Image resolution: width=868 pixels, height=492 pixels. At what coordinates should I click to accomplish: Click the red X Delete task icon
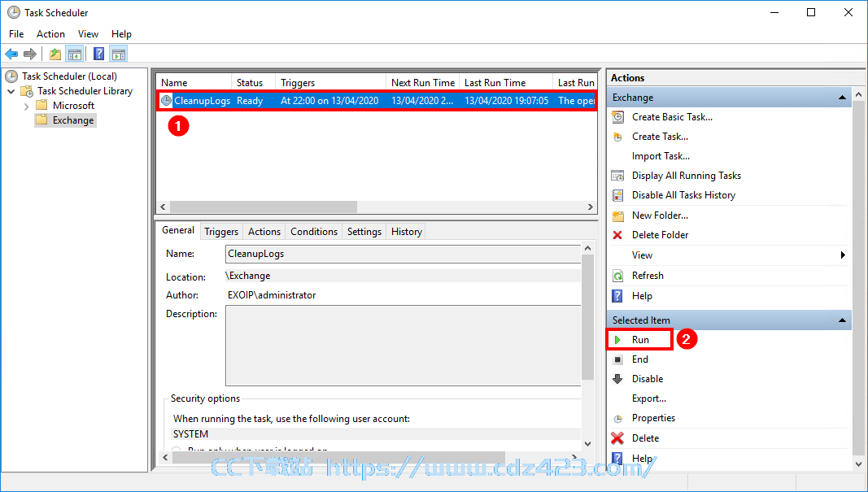coord(617,438)
